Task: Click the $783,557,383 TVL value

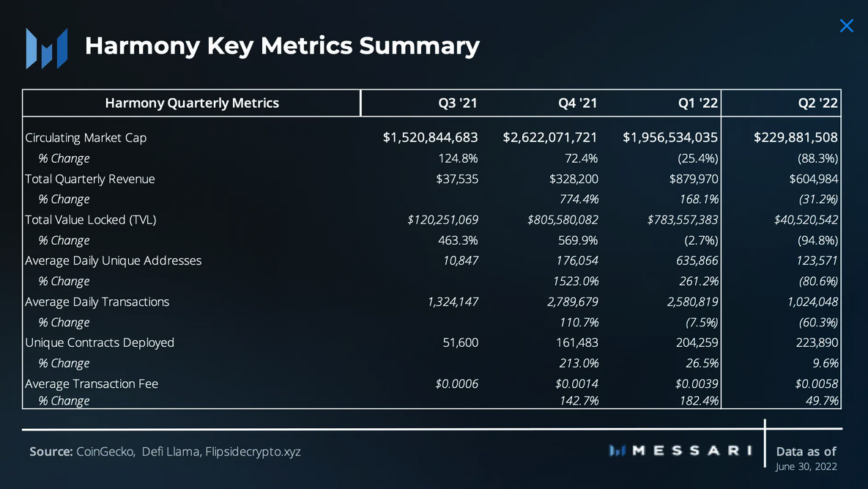Action: 683,220
